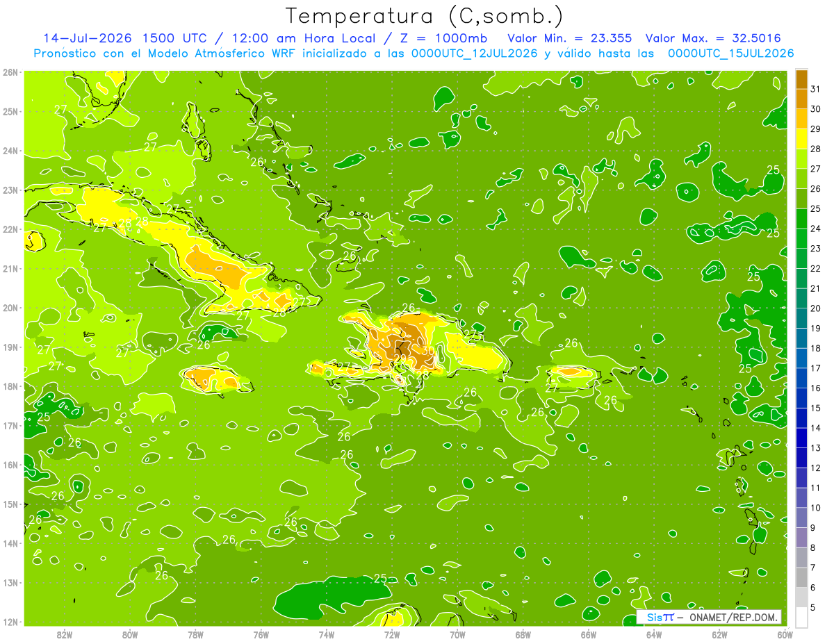Screen dimensions: 834x644
Task: Click the 22N latitude axis label
Action: (10, 229)
